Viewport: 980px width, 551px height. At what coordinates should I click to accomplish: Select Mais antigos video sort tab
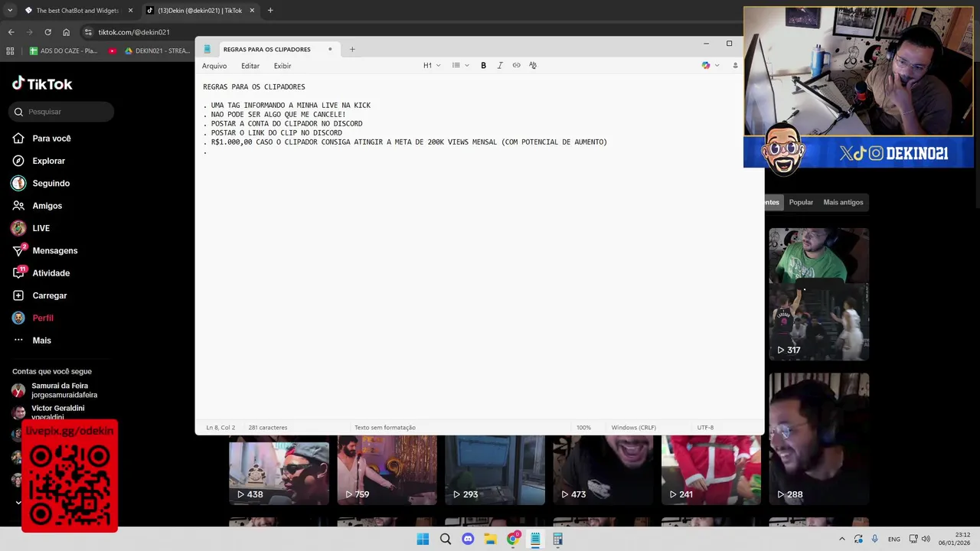tap(843, 203)
